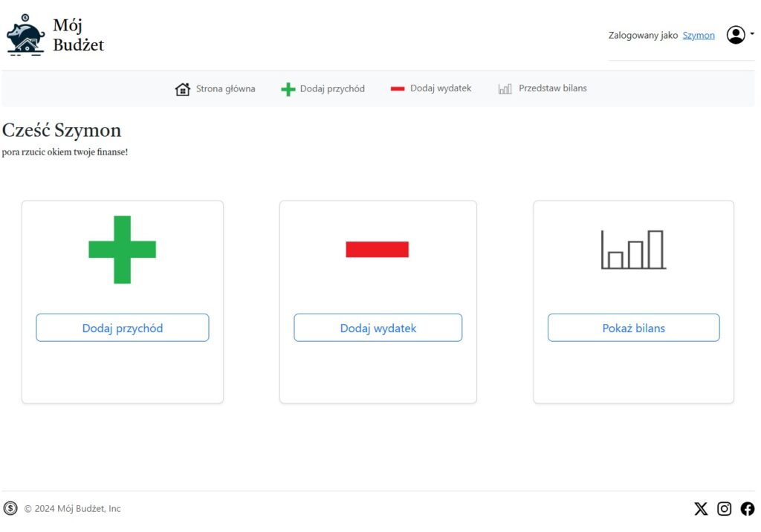Click the piggy bank logo icon
761x532 pixels.
coord(25,35)
